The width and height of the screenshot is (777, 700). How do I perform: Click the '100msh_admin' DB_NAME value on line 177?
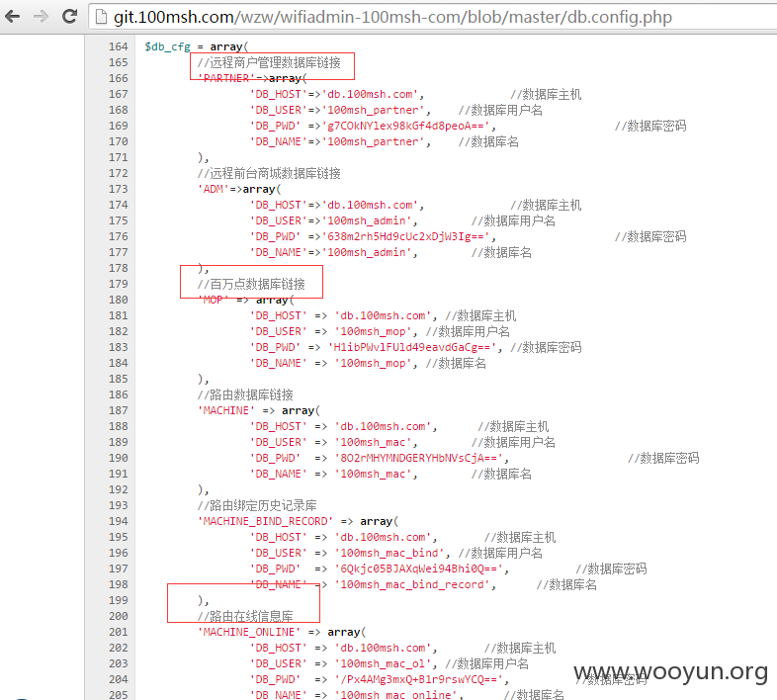click(x=367, y=252)
